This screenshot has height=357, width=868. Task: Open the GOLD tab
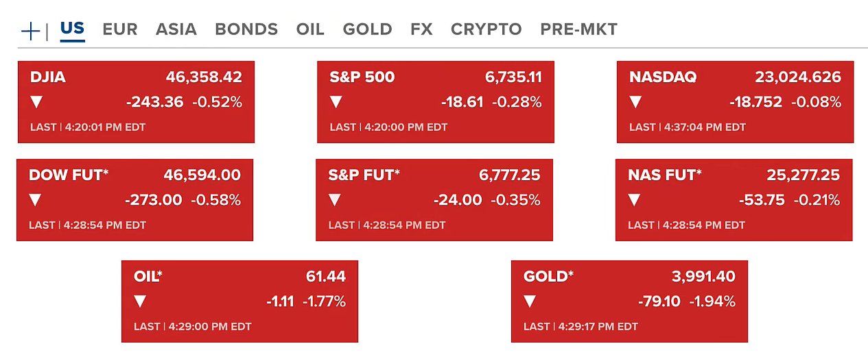[x=368, y=29]
